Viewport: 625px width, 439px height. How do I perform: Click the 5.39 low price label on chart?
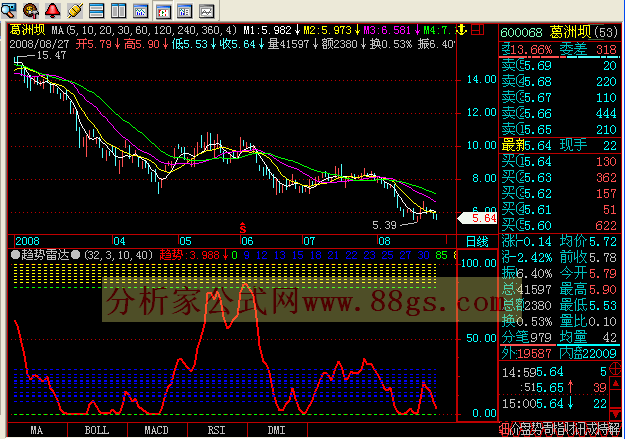(x=384, y=225)
